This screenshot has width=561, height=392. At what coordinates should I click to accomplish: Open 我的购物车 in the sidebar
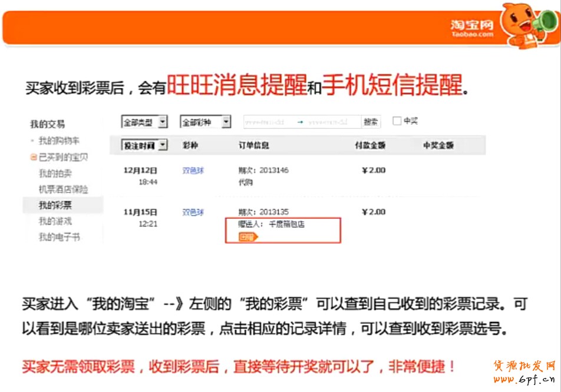(59, 141)
